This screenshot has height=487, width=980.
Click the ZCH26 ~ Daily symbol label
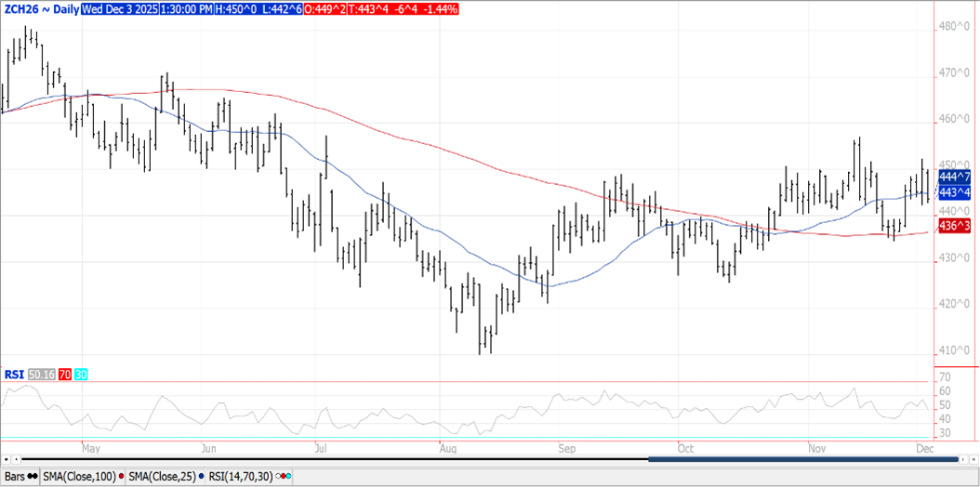pos(40,8)
